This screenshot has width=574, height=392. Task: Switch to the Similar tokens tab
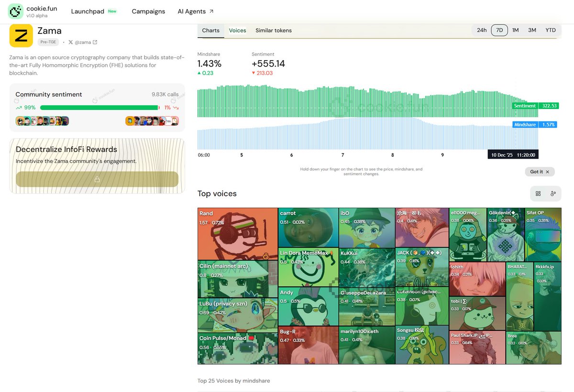[274, 30]
